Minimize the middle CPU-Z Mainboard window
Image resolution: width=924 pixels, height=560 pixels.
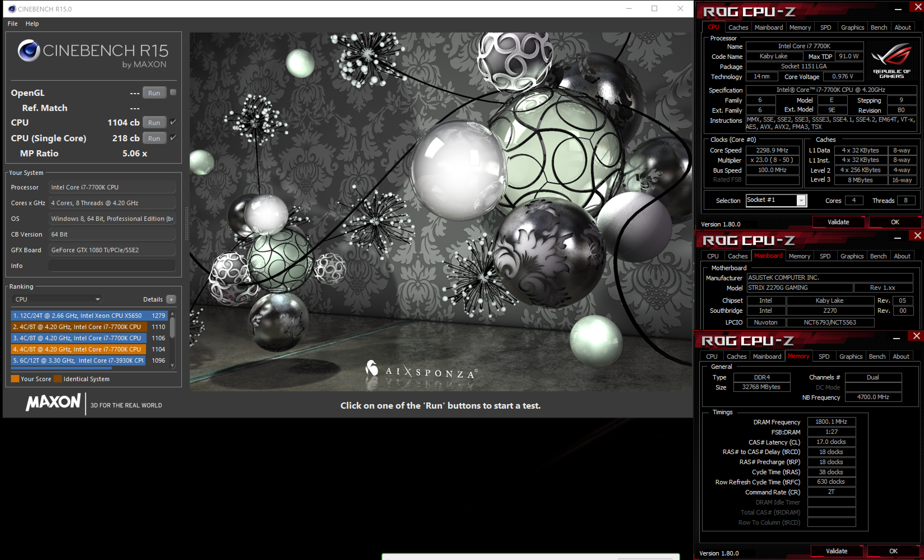coord(897,238)
